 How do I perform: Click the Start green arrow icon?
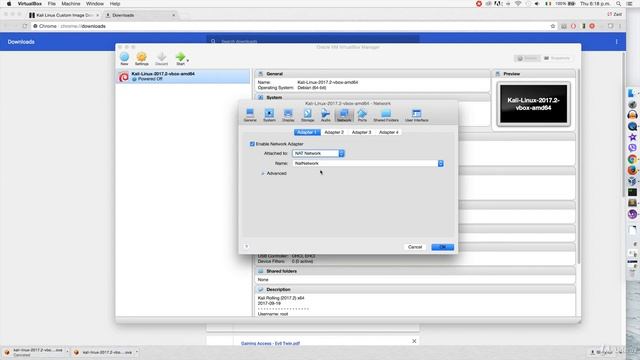click(x=180, y=58)
